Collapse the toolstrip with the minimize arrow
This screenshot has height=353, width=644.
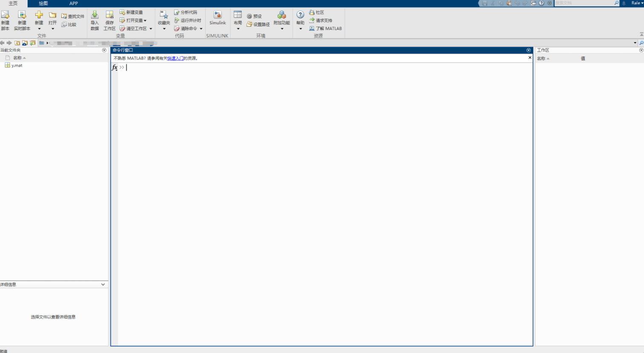[x=641, y=34]
